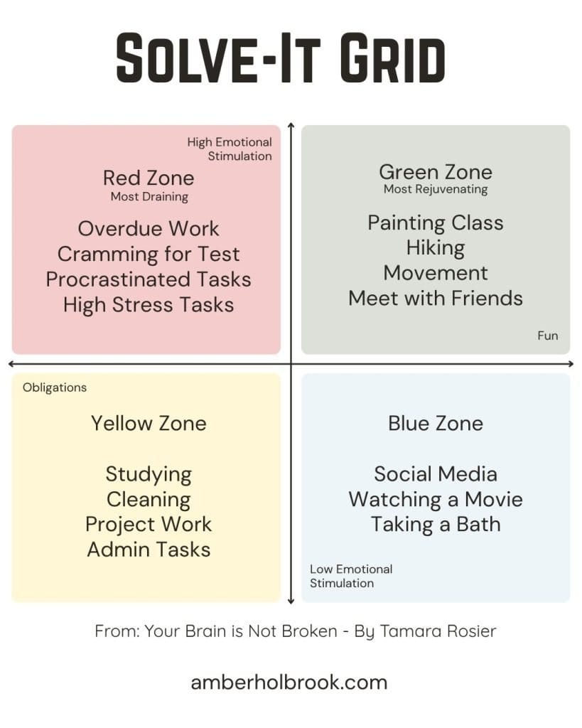Image resolution: width=582 pixels, height=728 pixels.
Task: Click the Low Emotional Stimulation axis label
Action: pos(351,576)
